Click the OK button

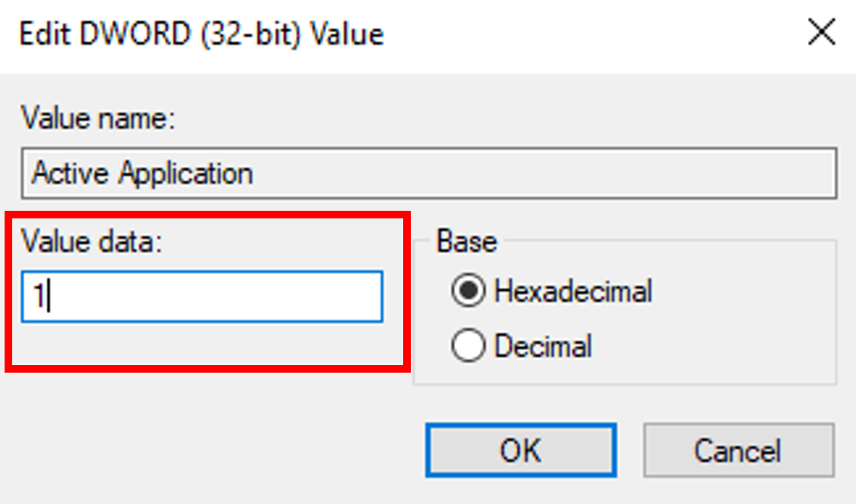tap(521, 451)
